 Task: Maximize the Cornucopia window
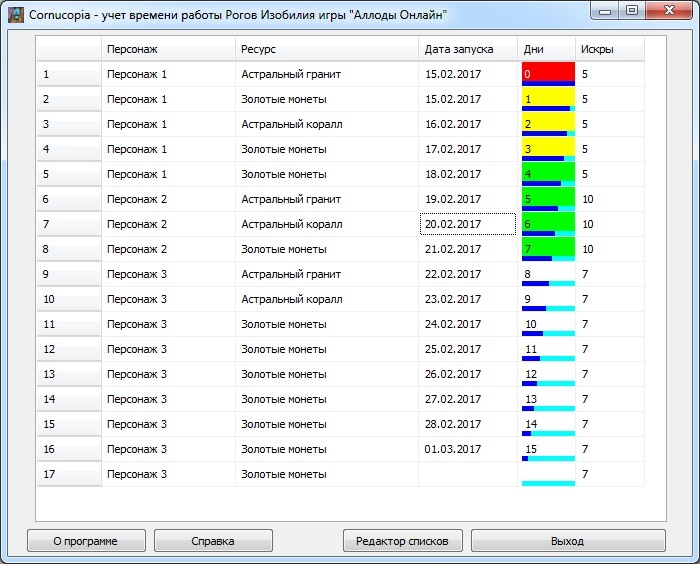(632, 11)
